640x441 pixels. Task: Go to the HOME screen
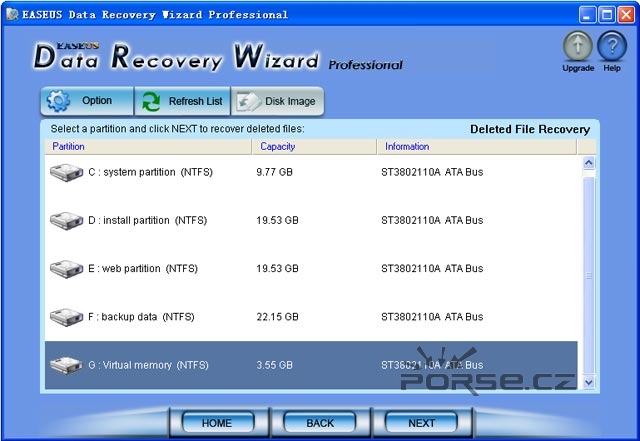click(x=218, y=423)
